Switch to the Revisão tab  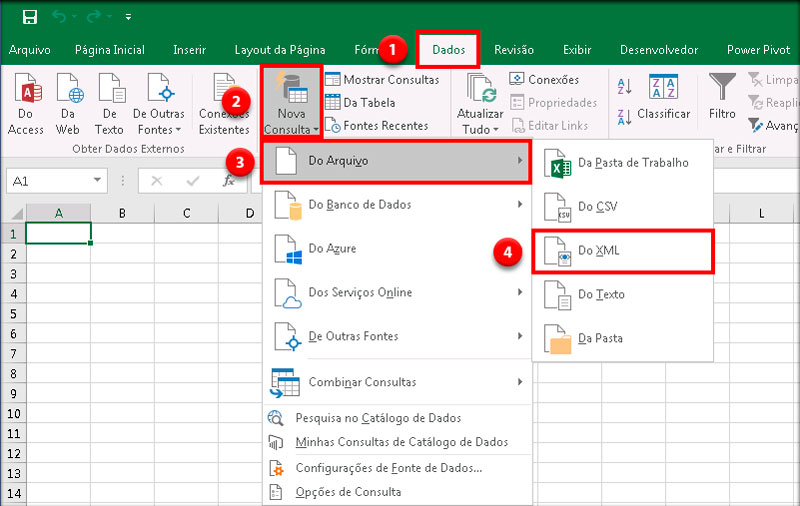point(514,50)
